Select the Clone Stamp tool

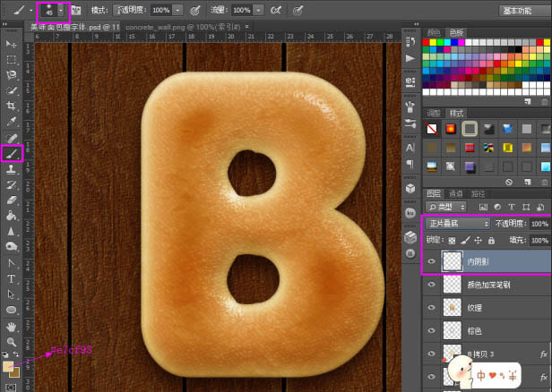[13, 168]
